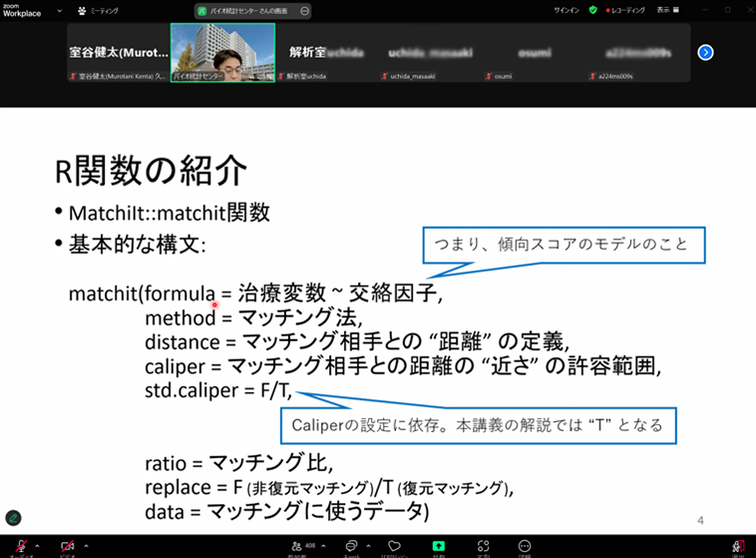Open the ミーティング tab
Screen dimensions: 756x558
[x=98, y=10]
